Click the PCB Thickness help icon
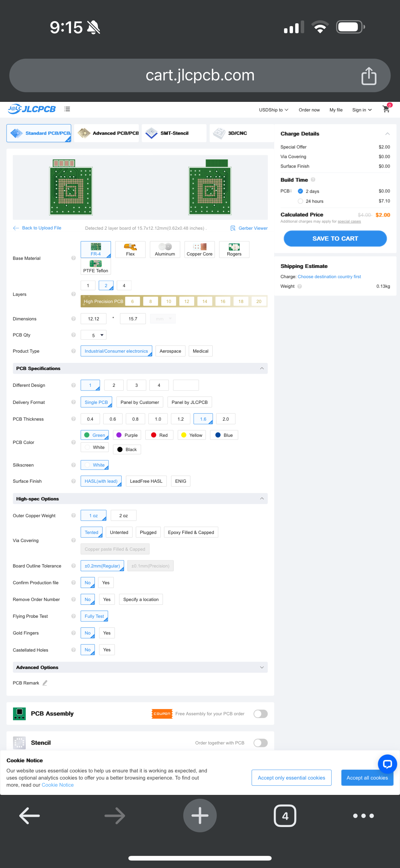Viewport: 400px width, 868px height. [73, 419]
